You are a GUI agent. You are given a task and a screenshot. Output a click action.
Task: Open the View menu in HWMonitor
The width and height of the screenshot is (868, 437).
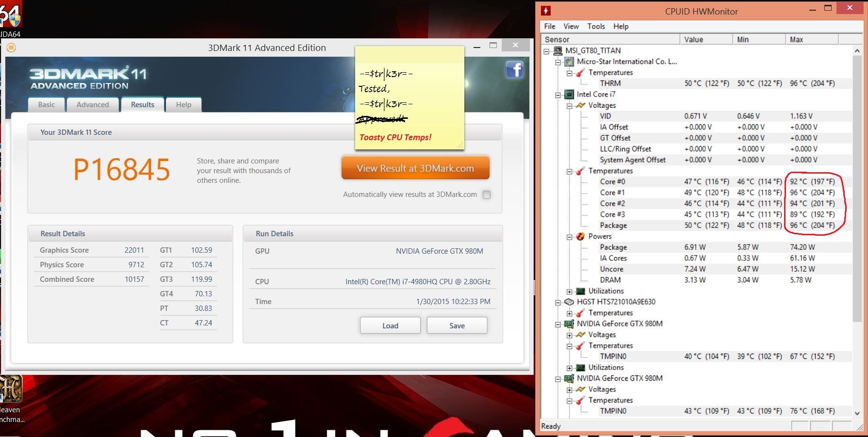coord(571,26)
